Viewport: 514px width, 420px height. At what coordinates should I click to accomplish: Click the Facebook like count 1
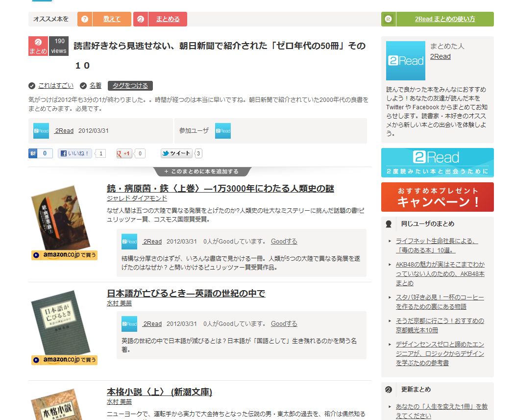pyautogui.click(x=101, y=153)
